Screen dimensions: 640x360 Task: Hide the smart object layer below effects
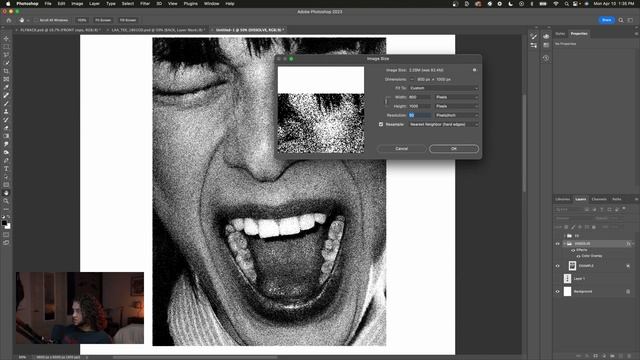pyautogui.click(x=558, y=266)
